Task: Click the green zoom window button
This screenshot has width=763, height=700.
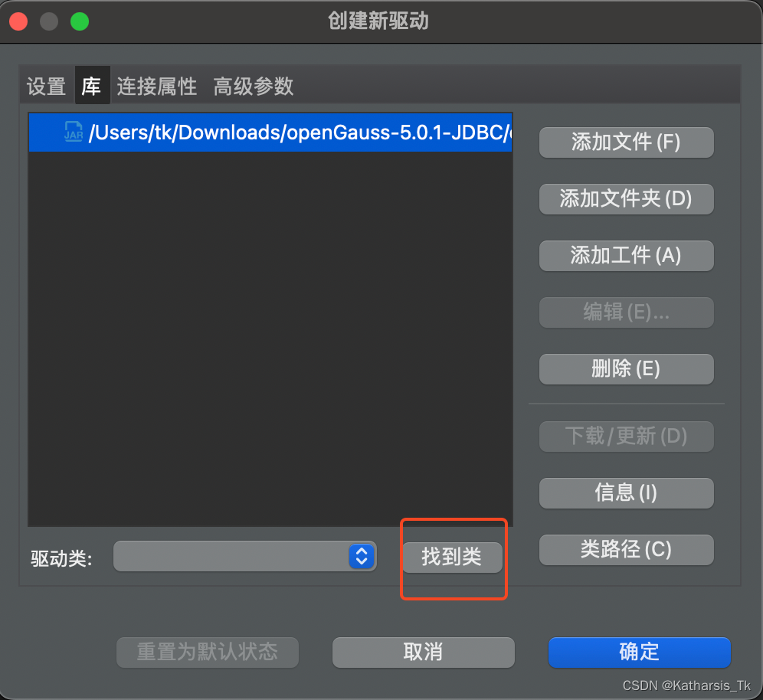Action: coord(80,21)
